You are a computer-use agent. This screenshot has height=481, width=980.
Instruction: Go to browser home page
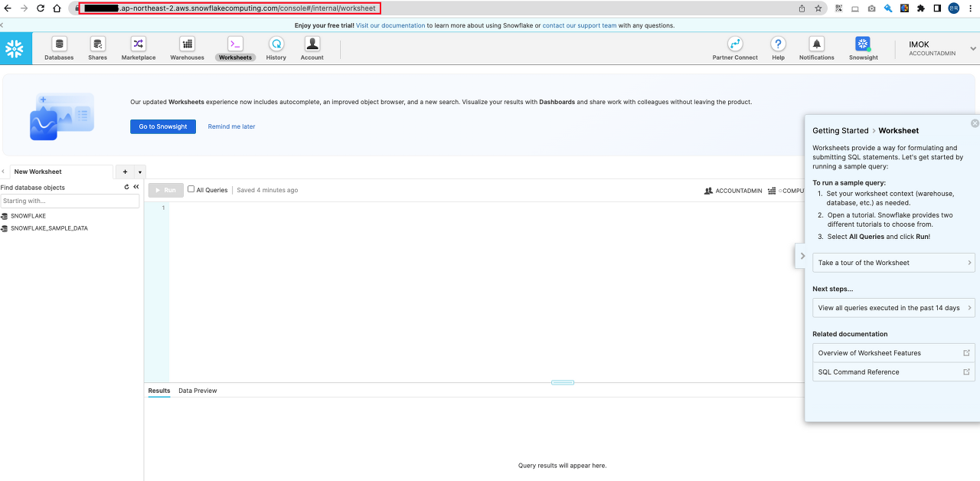[x=57, y=8]
